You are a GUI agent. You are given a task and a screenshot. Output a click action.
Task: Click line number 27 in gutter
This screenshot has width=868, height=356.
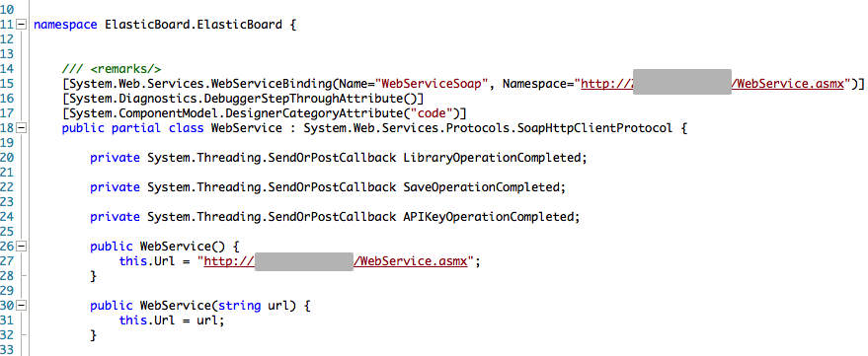7,261
